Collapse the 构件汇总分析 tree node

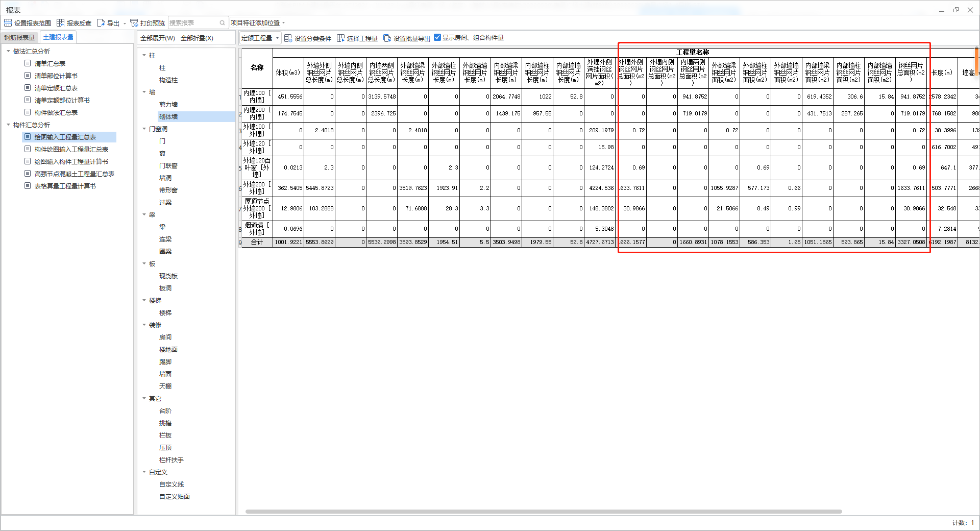point(8,125)
